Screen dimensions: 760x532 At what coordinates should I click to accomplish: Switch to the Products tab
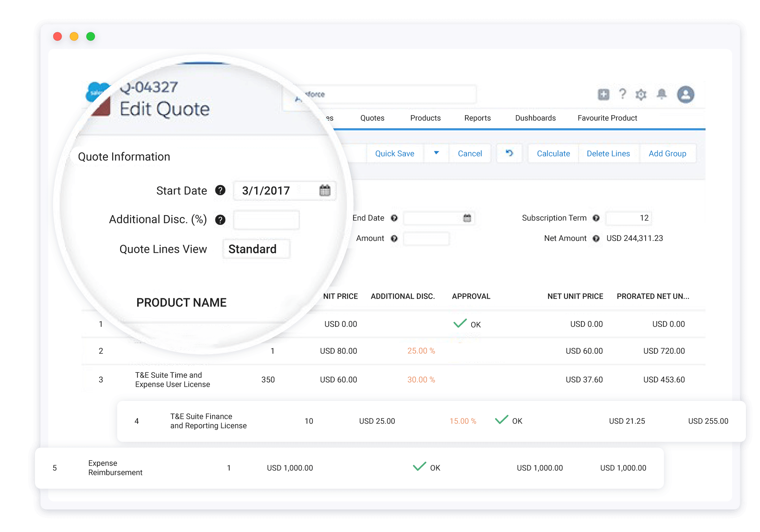tap(425, 118)
